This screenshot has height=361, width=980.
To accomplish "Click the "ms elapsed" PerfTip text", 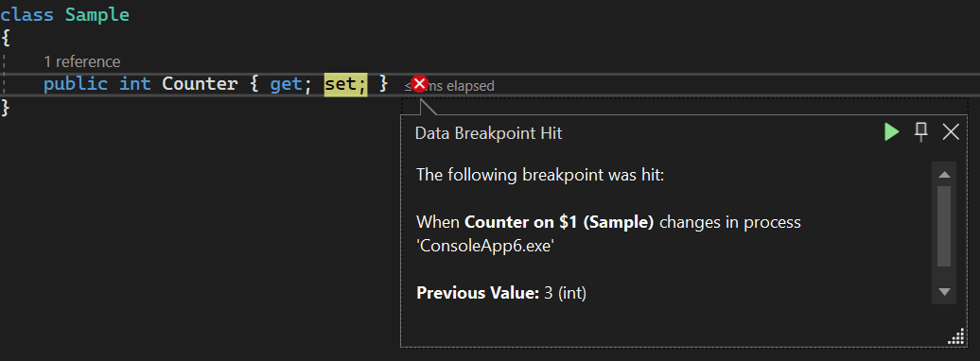I will tap(462, 86).
